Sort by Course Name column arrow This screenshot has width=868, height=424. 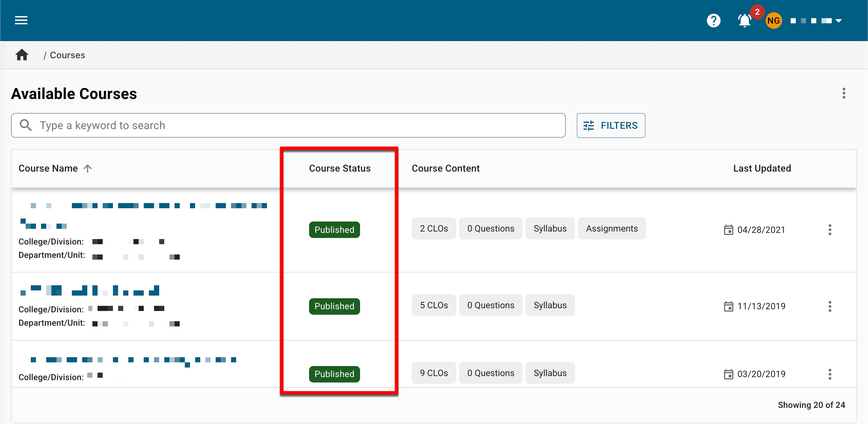pyautogui.click(x=88, y=169)
